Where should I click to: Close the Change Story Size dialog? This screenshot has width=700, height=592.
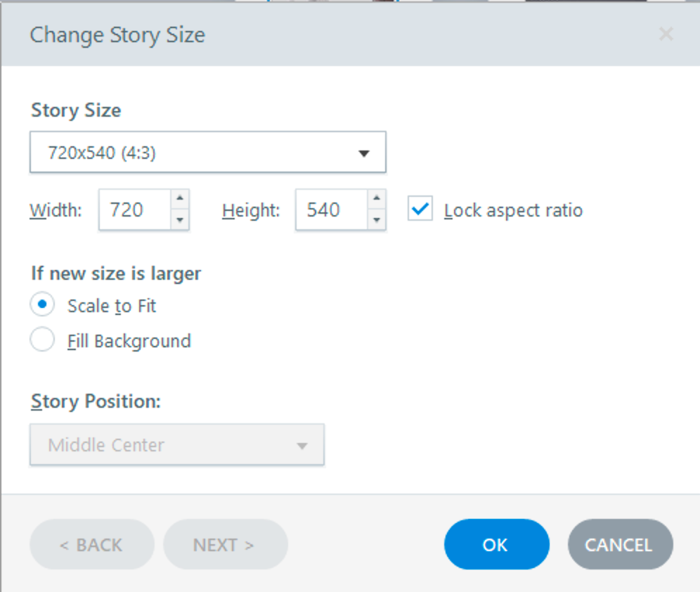pos(666,34)
